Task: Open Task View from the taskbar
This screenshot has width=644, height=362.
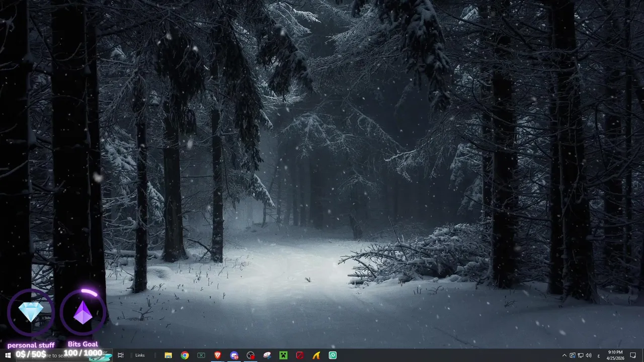Action: [120, 355]
